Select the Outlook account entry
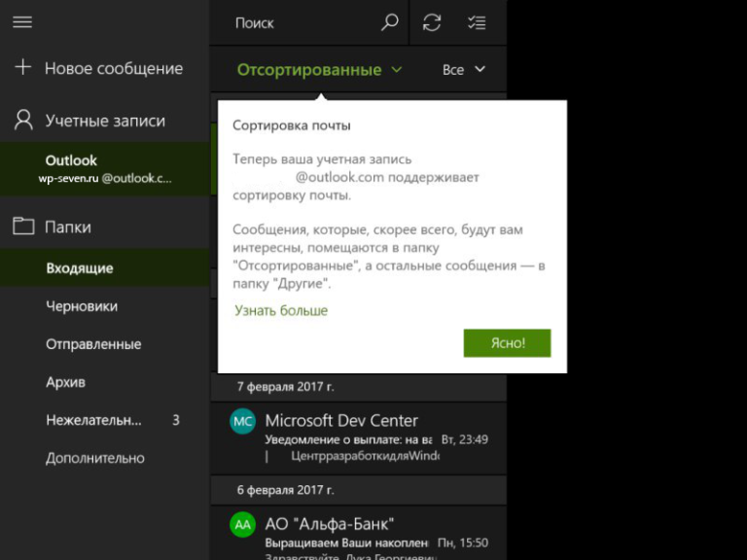Image resolution: width=747 pixels, height=560 pixels. click(104, 168)
